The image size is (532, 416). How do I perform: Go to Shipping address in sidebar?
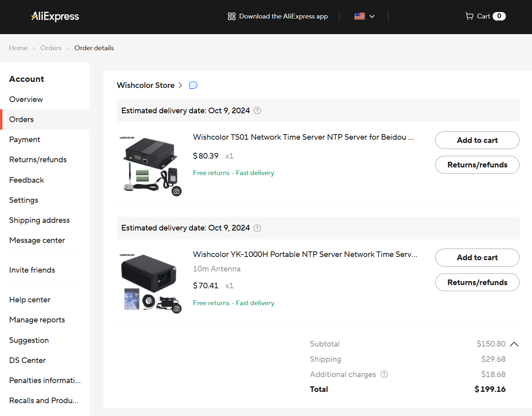pyautogui.click(x=39, y=220)
